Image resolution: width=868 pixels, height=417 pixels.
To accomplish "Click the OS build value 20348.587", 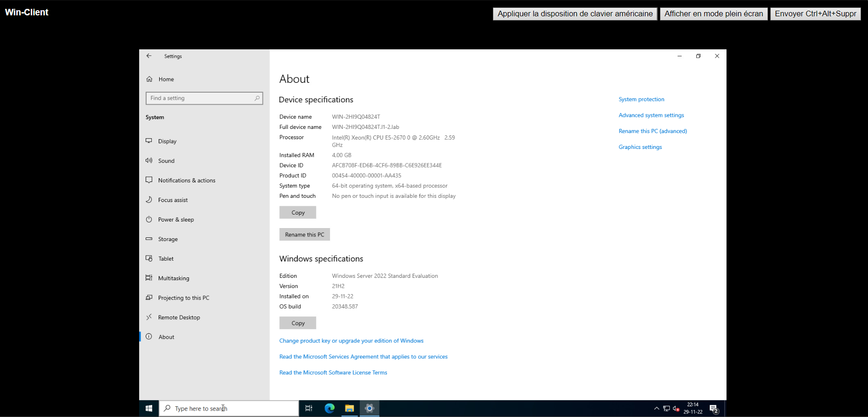I will point(345,306).
